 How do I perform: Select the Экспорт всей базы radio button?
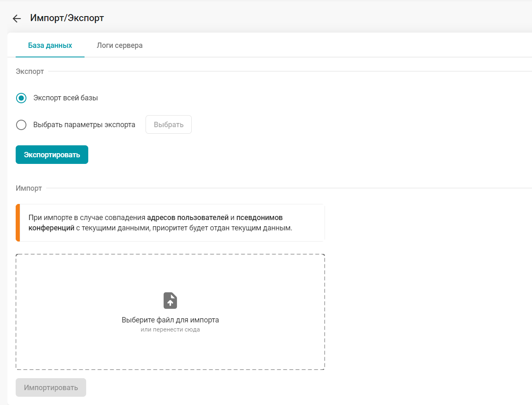coord(21,98)
